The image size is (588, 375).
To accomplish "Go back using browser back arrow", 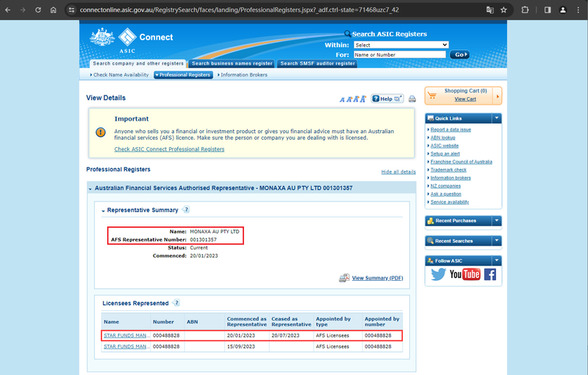I will point(7,10).
